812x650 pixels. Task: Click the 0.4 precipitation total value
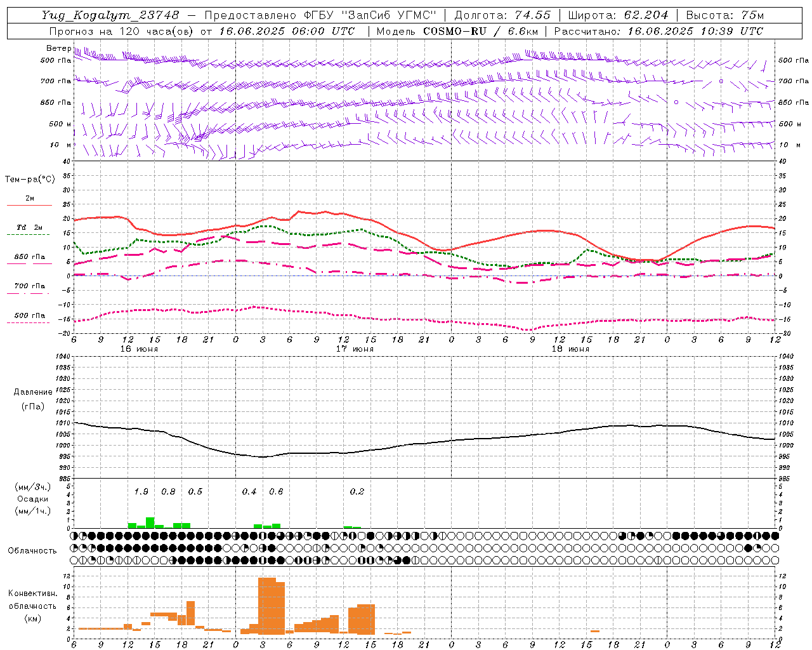pyautogui.click(x=249, y=492)
